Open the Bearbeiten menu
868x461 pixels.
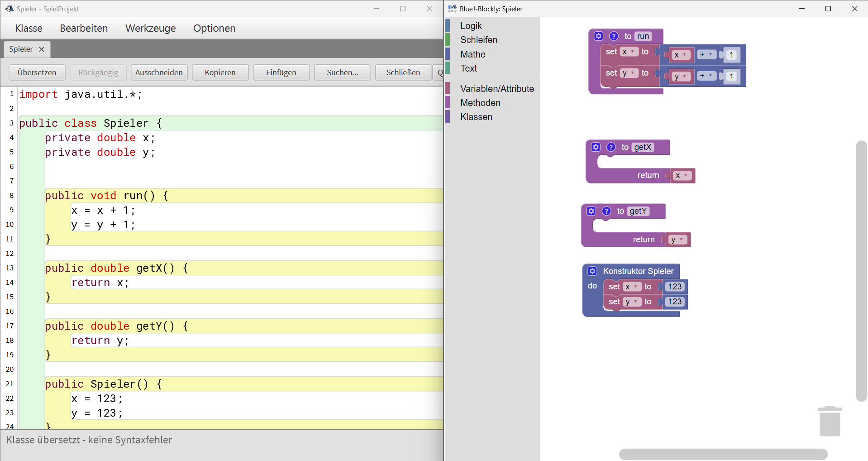tap(84, 28)
